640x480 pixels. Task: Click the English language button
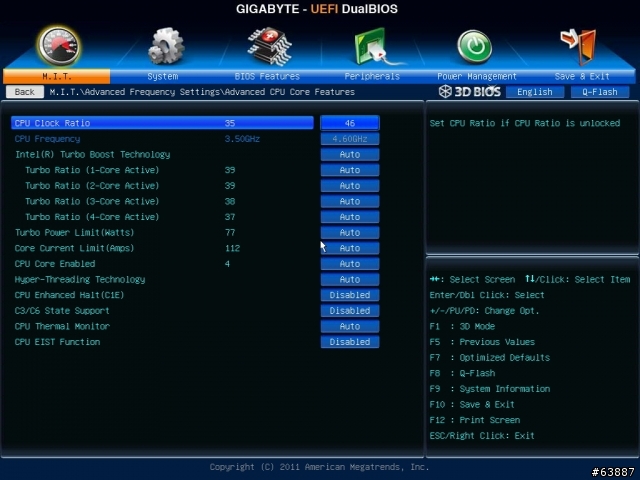(x=535, y=92)
